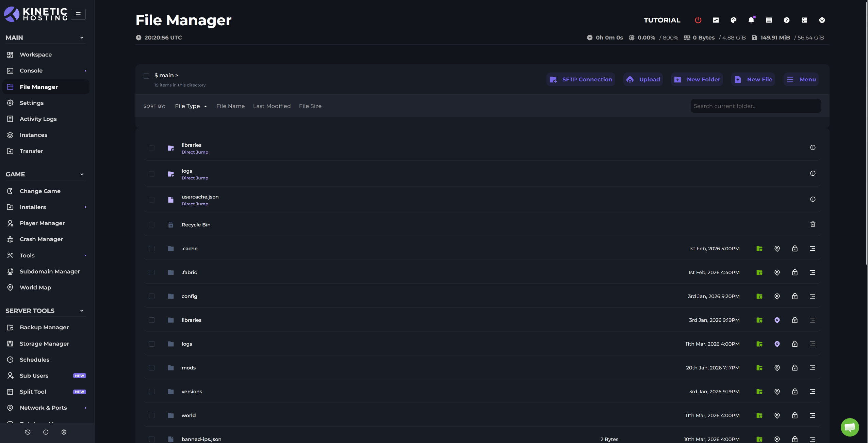Empty the Recycle Bin trash icon
The image size is (868, 443).
[x=813, y=224]
